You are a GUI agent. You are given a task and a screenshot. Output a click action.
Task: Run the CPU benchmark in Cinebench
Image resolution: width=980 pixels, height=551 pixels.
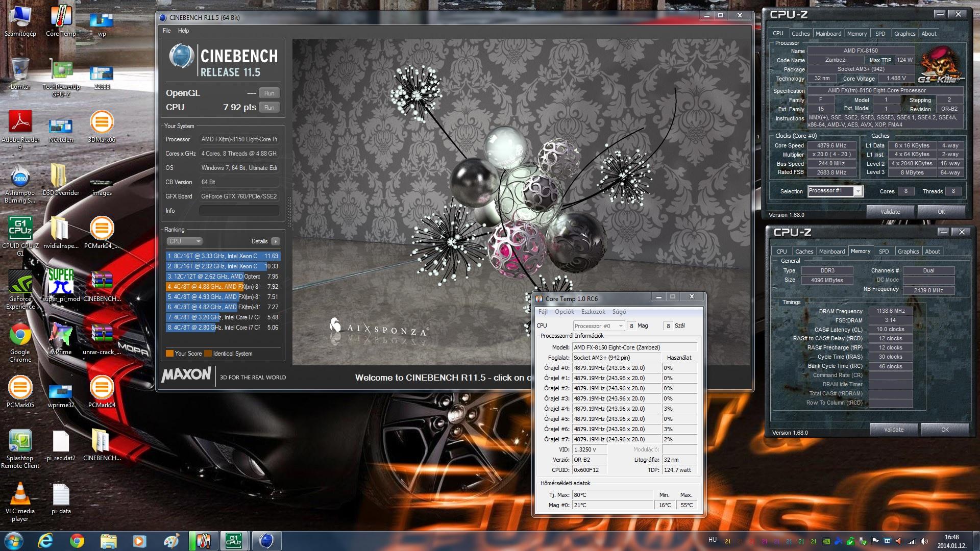pos(269,108)
